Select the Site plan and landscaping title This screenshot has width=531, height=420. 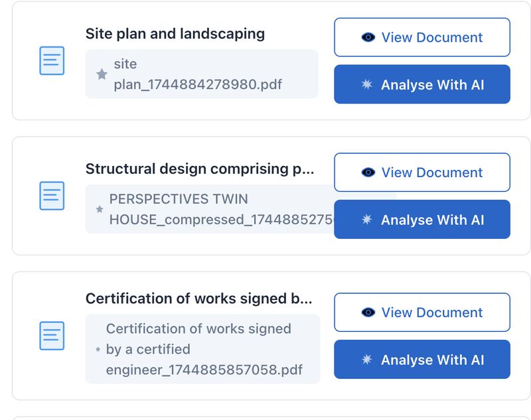point(175,34)
